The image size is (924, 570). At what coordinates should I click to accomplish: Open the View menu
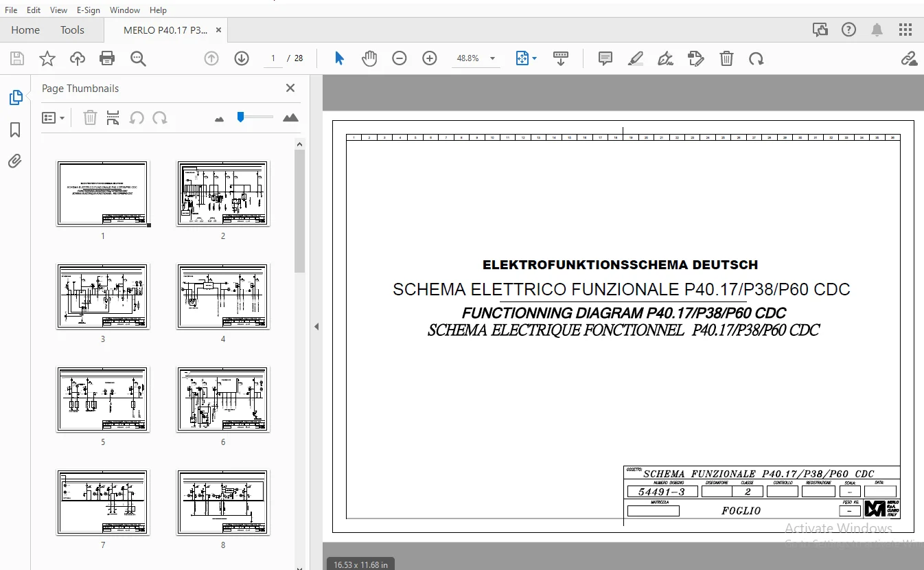(x=59, y=10)
